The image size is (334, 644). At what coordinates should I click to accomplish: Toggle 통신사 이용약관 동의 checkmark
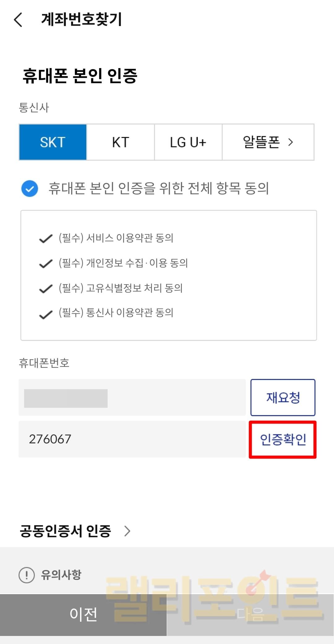coord(46,314)
